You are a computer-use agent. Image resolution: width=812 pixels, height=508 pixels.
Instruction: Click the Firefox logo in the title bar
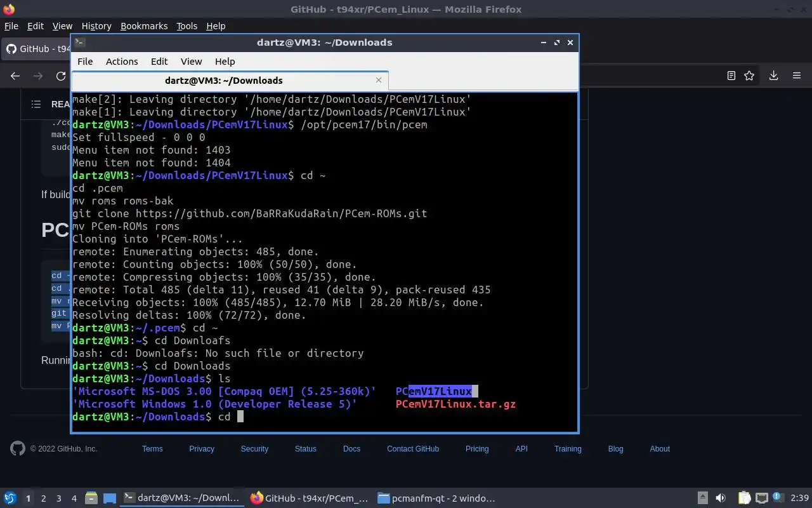[9, 10]
